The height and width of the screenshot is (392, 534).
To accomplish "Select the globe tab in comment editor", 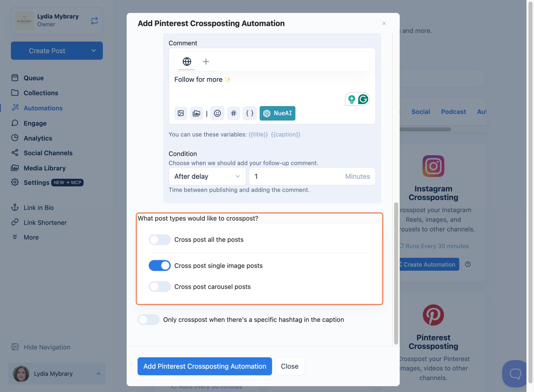I will [x=187, y=62].
